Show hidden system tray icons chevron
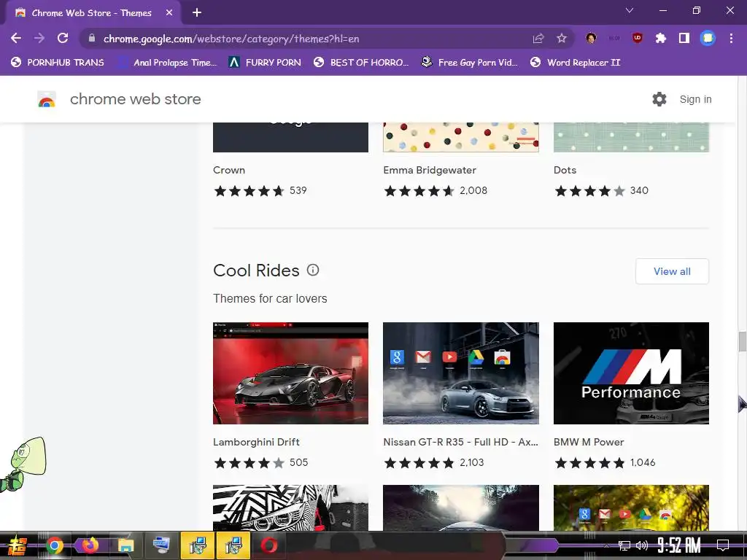Screen dimensions: 747x560 point(606,545)
